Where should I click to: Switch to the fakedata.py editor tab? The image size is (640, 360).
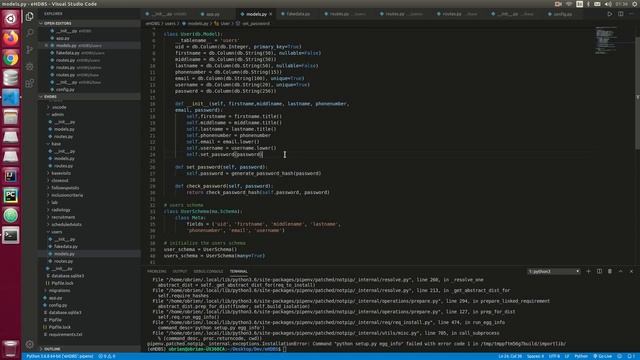(298, 14)
